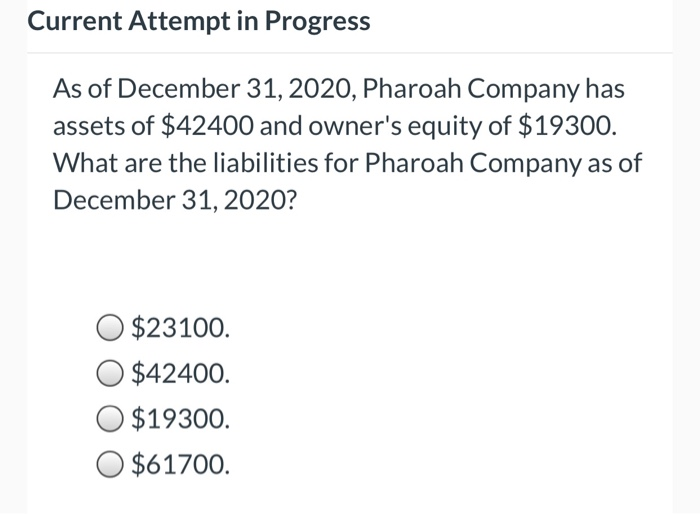
Task: Click the "$19300." answer choice label
Action: (x=180, y=419)
